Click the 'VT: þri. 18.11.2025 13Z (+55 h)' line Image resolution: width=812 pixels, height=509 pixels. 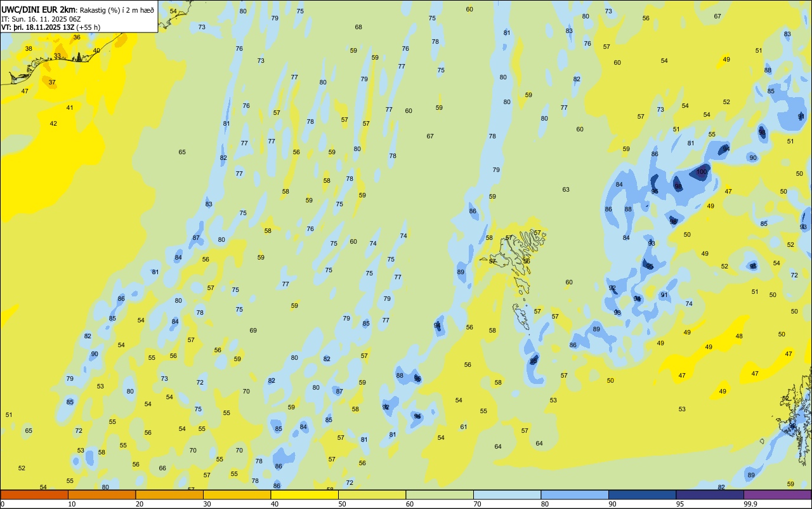(51, 27)
